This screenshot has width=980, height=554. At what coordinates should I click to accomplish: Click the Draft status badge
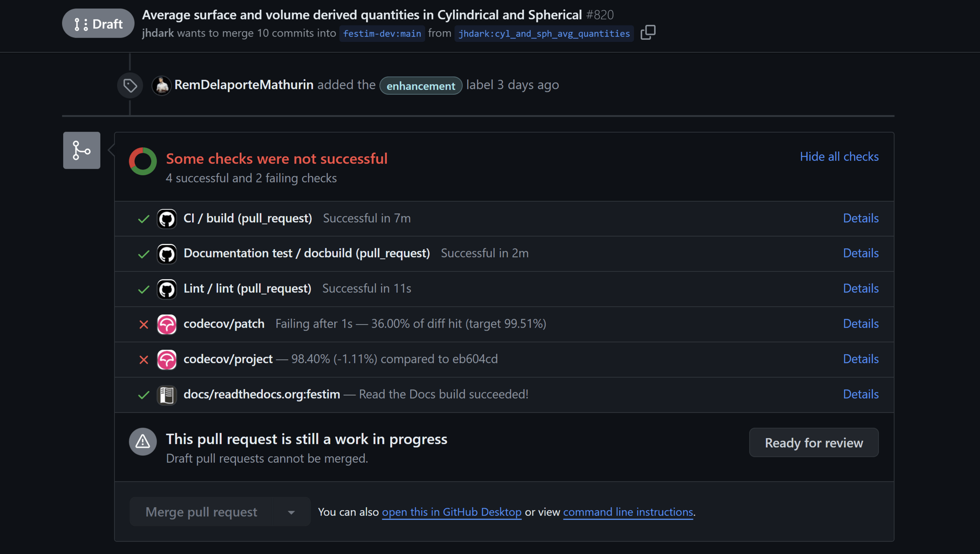coord(98,24)
